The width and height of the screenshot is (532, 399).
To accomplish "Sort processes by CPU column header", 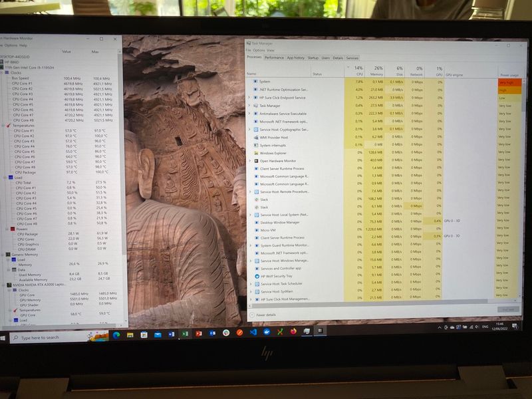I will (x=354, y=70).
